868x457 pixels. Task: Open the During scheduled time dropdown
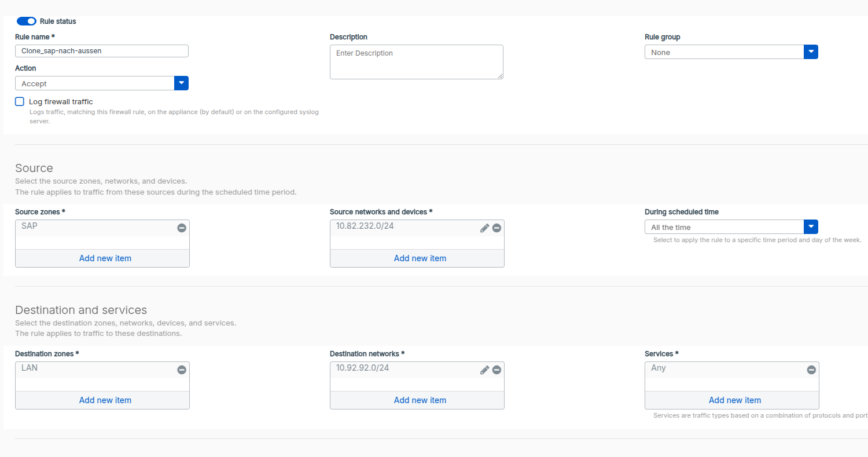click(x=811, y=227)
